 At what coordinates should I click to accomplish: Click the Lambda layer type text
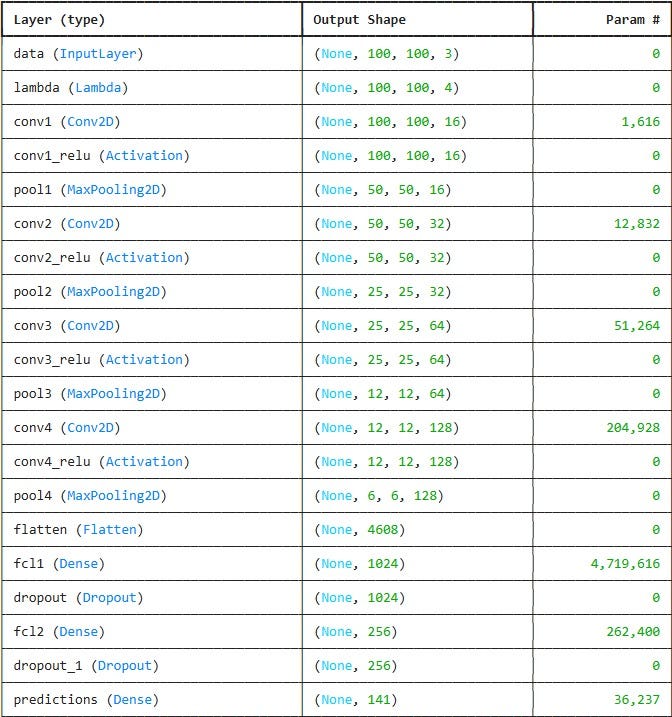pos(98,88)
